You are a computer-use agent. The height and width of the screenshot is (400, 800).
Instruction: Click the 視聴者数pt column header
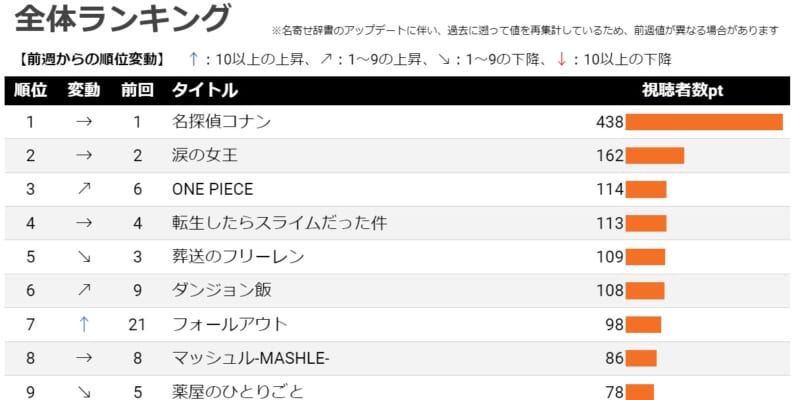[x=682, y=90]
